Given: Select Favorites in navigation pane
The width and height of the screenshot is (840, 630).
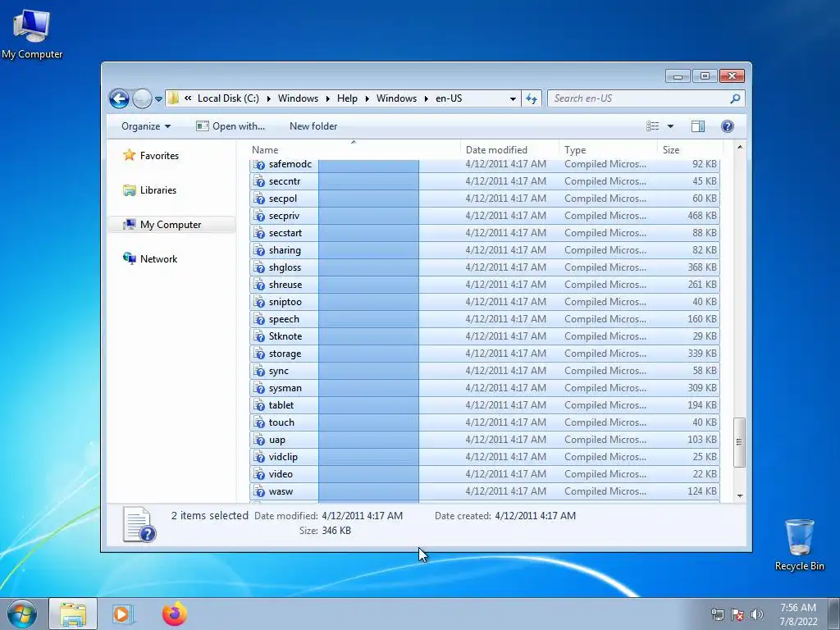Looking at the screenshot, I should [160, 156].
